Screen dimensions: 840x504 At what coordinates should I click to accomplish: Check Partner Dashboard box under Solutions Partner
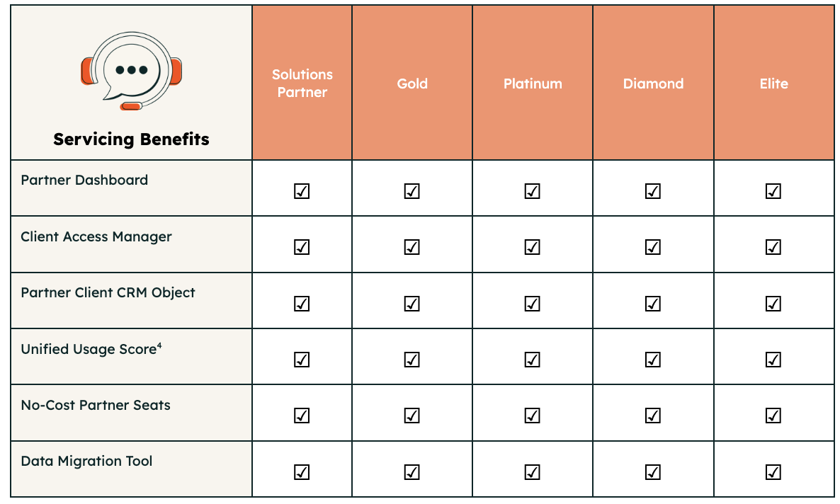(302, 190)
